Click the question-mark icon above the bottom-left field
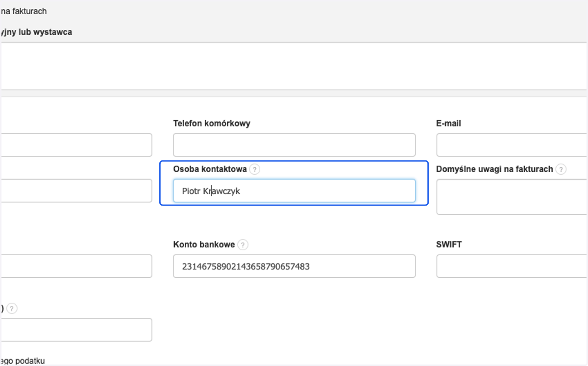 [12, 308]
